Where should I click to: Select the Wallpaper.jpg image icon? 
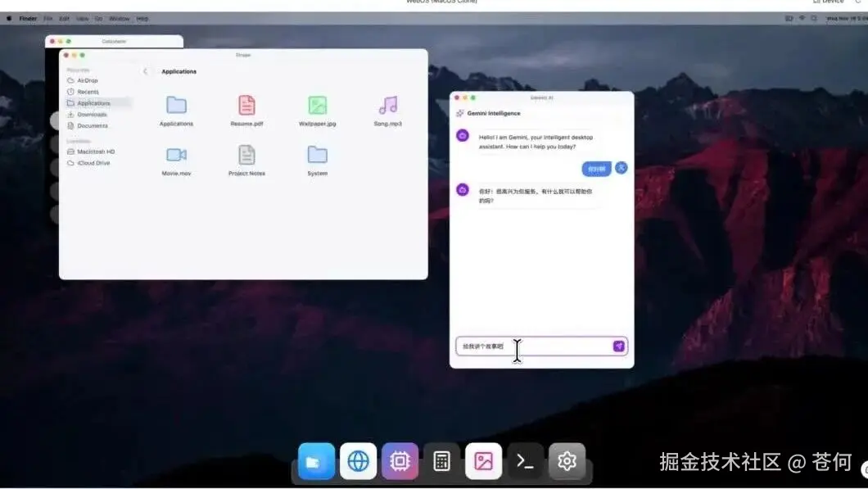point(318,105)
